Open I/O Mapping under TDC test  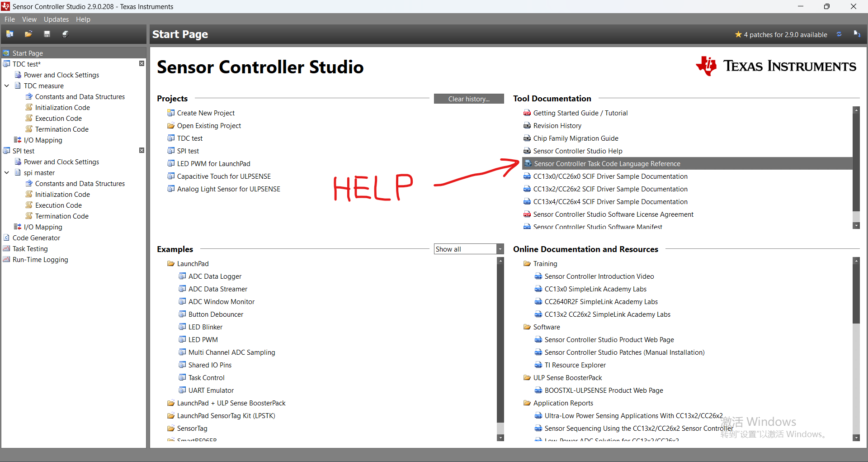tap(42, 140)
